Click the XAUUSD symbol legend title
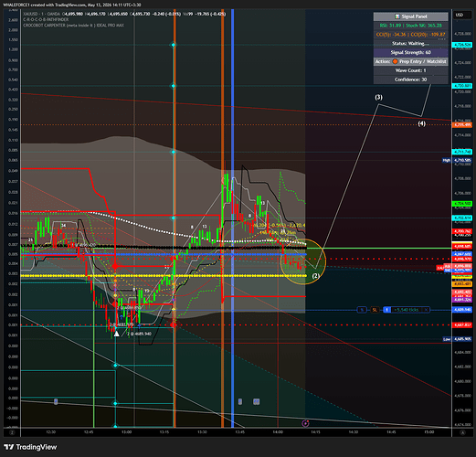Screen dimensions: 476x457 point(42,14)
